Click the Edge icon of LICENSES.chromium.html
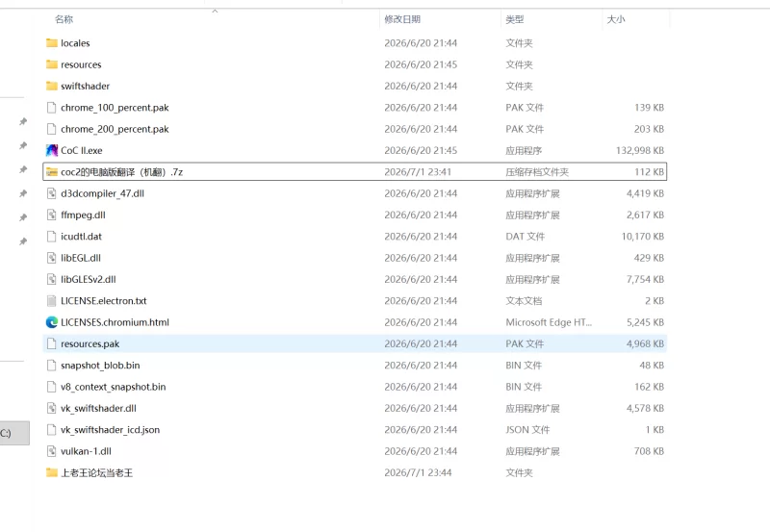This screenshot has width=770, height=532. pos(52,322)
